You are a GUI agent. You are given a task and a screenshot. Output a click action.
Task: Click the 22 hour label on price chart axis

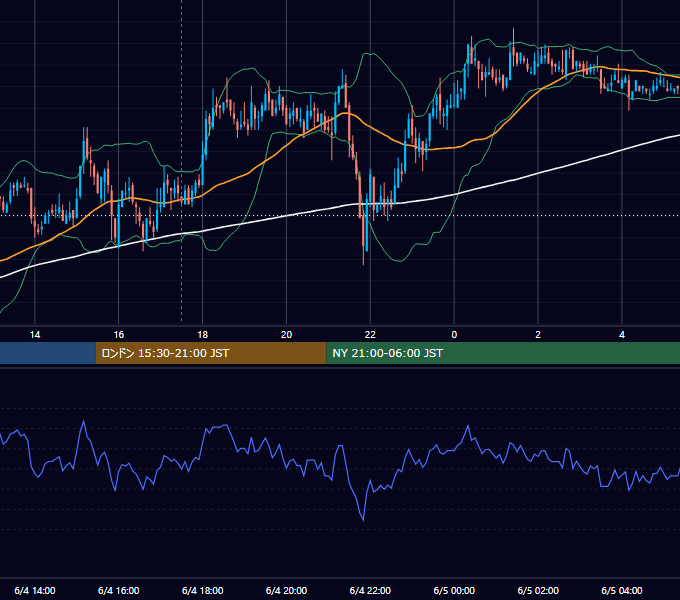(x=370, y=335)
